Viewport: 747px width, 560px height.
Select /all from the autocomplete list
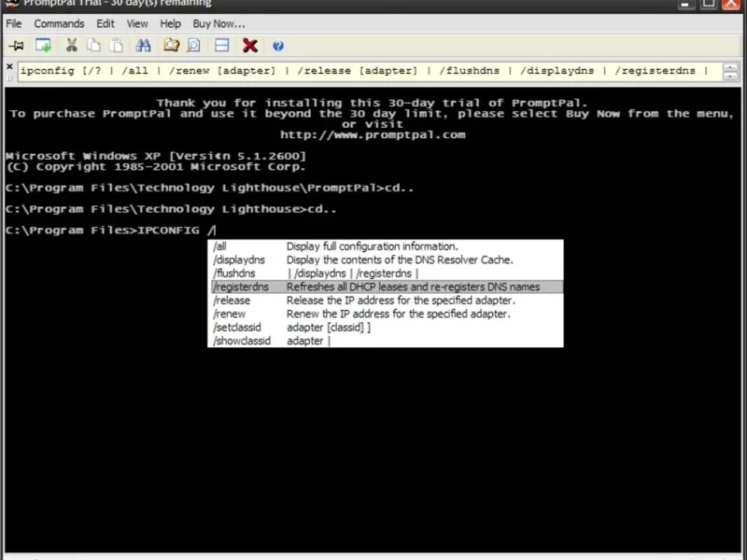[386, 246]
